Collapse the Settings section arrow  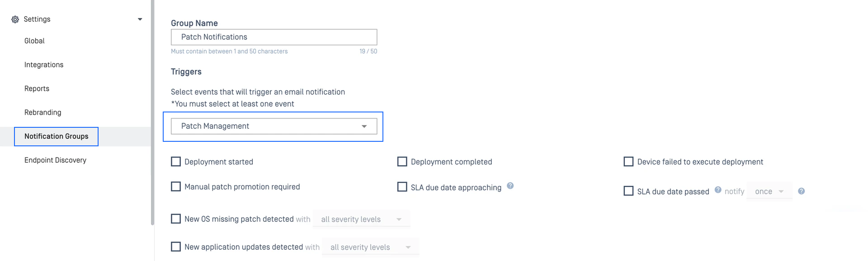point(140,19)
